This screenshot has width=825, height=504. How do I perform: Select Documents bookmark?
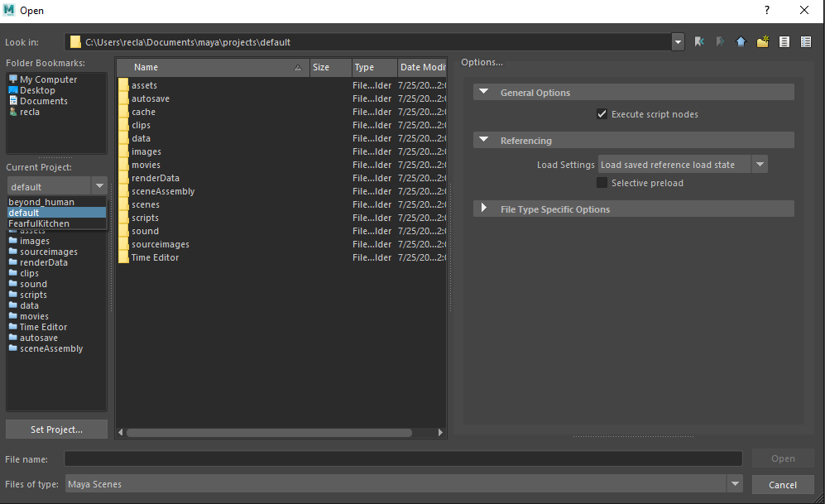pyautogui.click(x=38, y=101)
